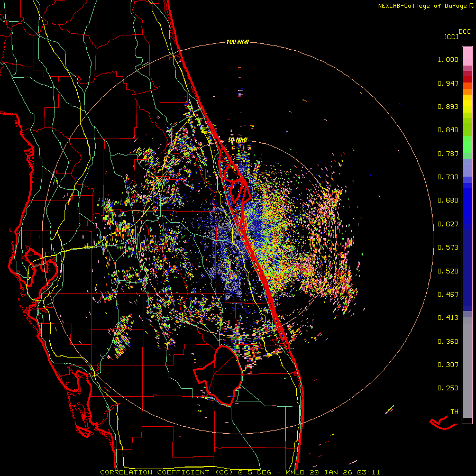Click the 0.253 scale value
This screenshot has height=476, width=476.
pos(448,388)
